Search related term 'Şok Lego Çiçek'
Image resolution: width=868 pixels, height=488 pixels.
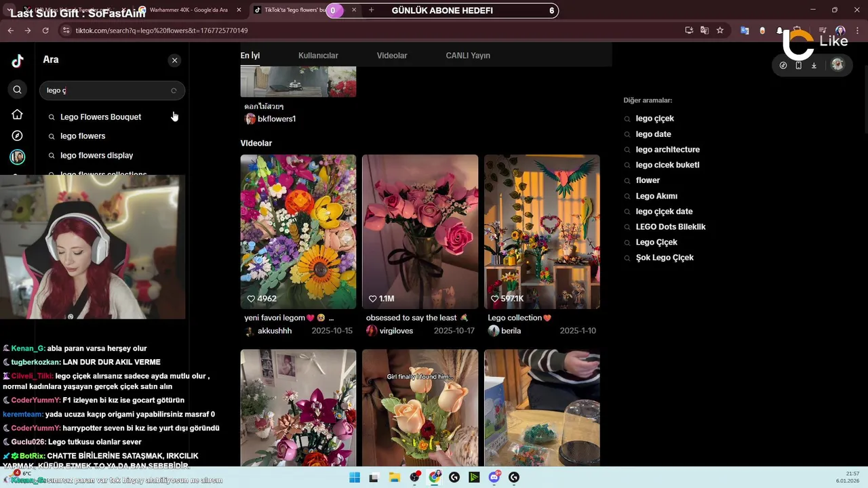[x=665, y=258]
